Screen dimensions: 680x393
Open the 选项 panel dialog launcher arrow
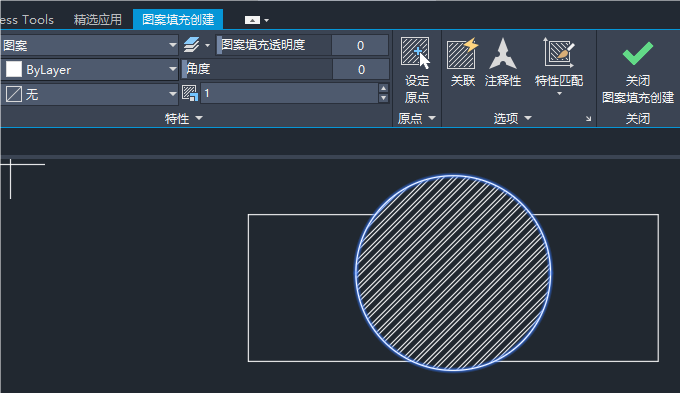click(588, 118)
